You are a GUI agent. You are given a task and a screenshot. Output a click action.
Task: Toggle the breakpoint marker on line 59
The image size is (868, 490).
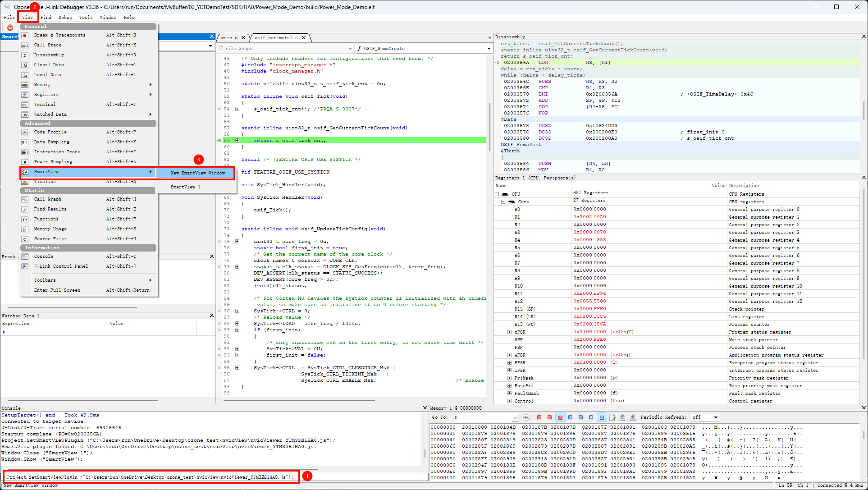tap(219, 141)
